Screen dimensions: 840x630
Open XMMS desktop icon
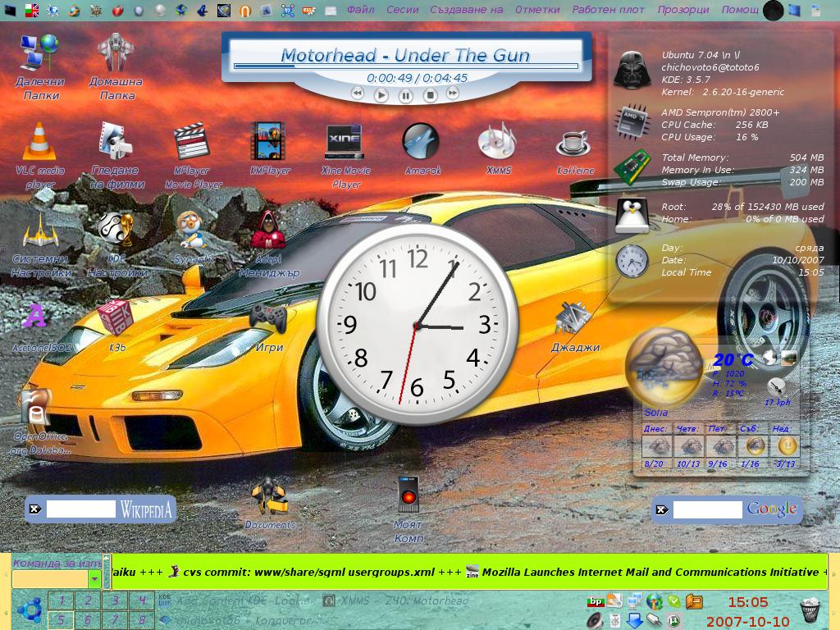click(x=497, y=142)
